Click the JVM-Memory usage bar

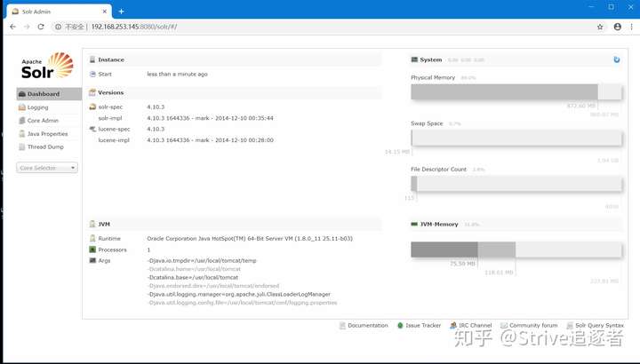(516, 249)
